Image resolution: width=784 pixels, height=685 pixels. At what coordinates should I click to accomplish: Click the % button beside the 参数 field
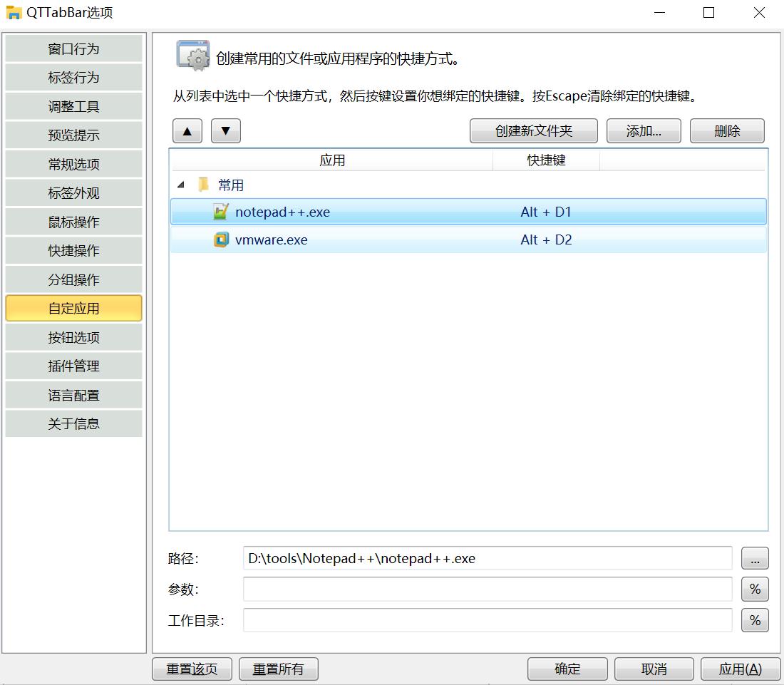pyautogui.click(x=755, y=589)
